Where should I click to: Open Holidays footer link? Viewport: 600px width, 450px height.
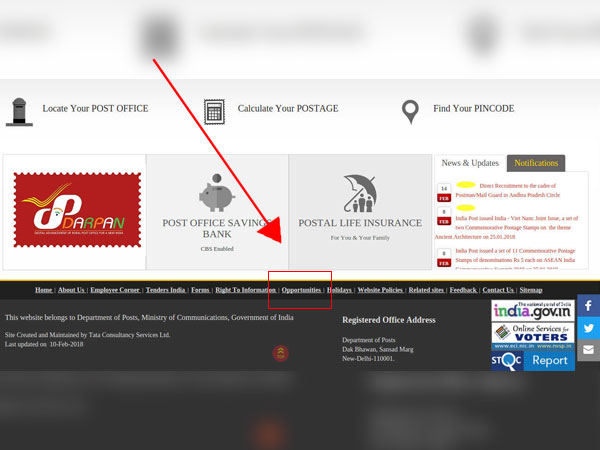pyautogui.click(x=339, y=290)
